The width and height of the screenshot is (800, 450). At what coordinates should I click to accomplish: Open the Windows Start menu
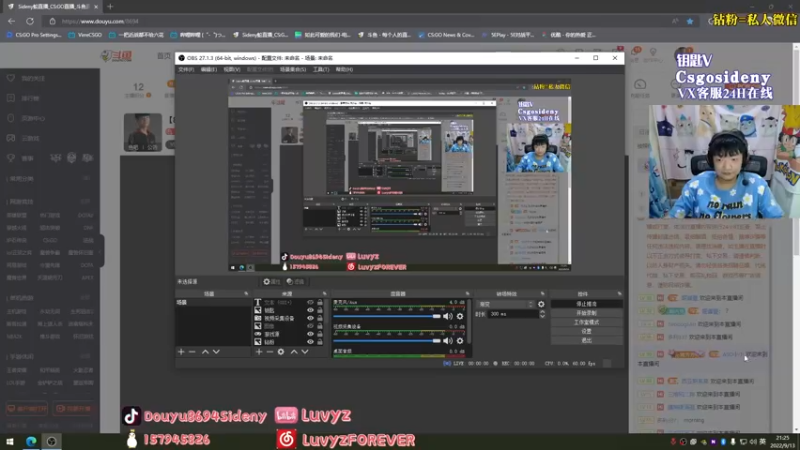[10, 441]
